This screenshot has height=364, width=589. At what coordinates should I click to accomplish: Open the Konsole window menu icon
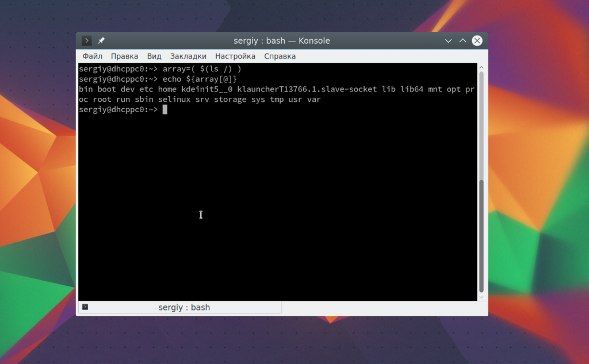point(87,41)
